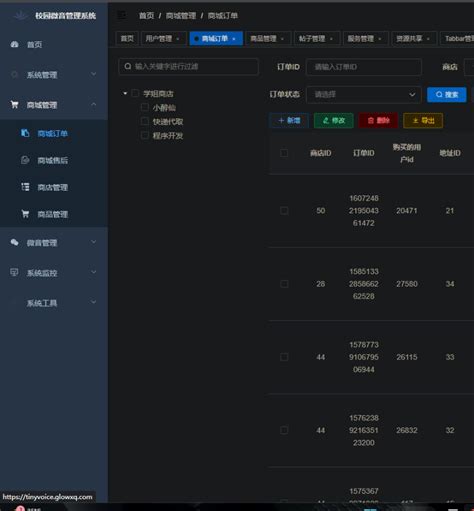Click the 新增 add button
This screenshot has height=511, width=474.
tap(289, 120)
